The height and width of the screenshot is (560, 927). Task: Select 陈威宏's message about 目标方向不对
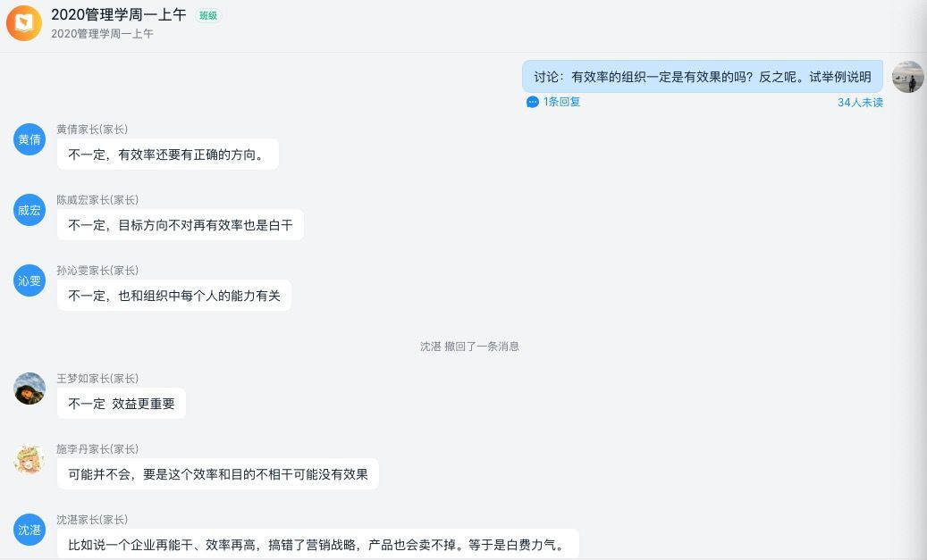coord(181,225)
